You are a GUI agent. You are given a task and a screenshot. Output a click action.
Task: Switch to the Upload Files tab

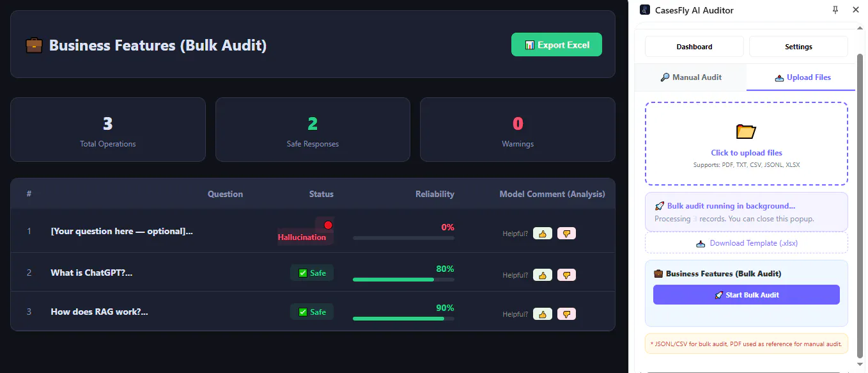click(x=802, y=77)
